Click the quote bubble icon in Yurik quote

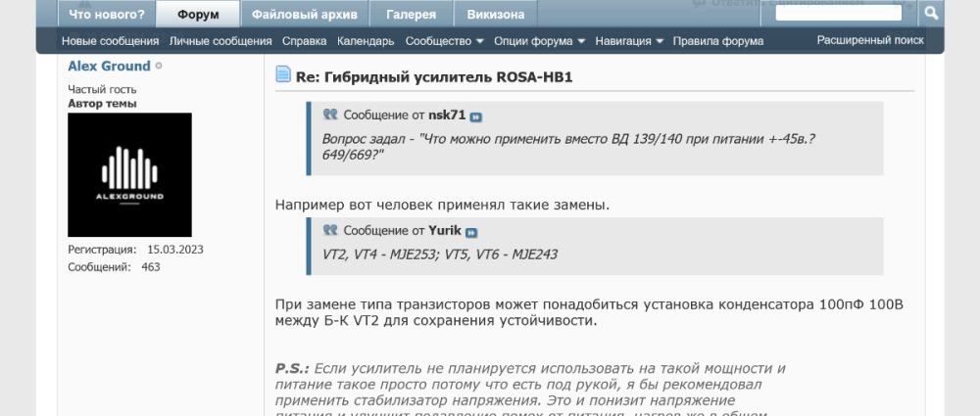click(330, 231)
